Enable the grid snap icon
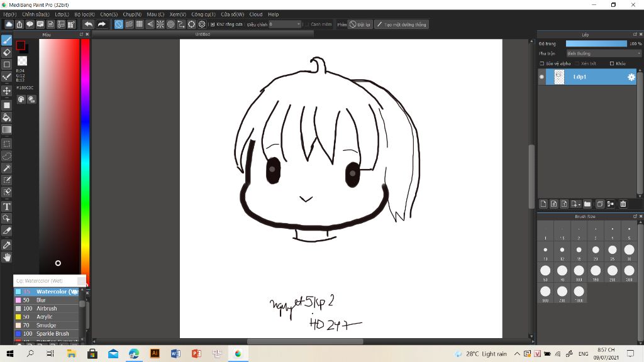The image size is (644, 362). (x=139, y=25)
